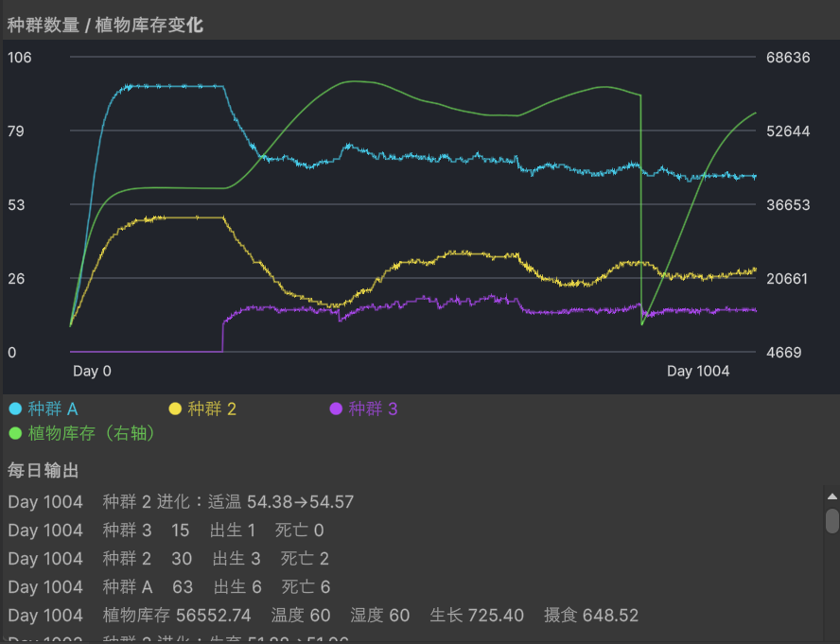Click the daily output scrollbar thumb

pyautogui.click(x=832, y=521)
